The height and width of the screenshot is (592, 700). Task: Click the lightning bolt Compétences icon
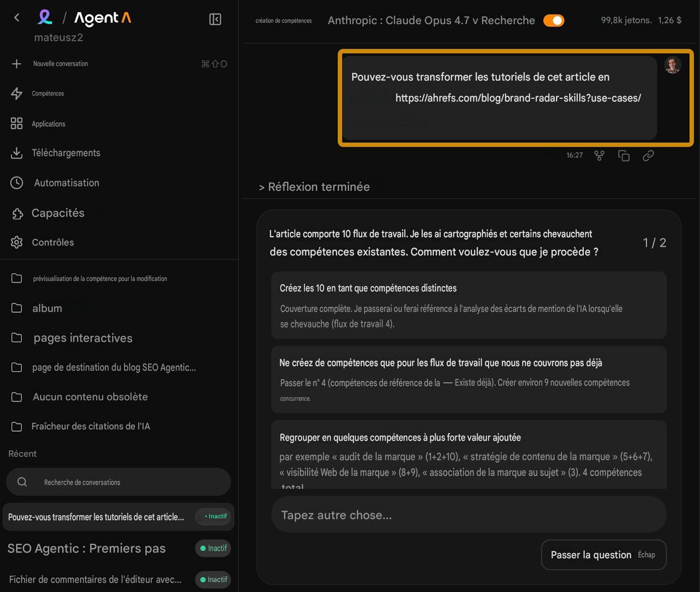point(16,93)
